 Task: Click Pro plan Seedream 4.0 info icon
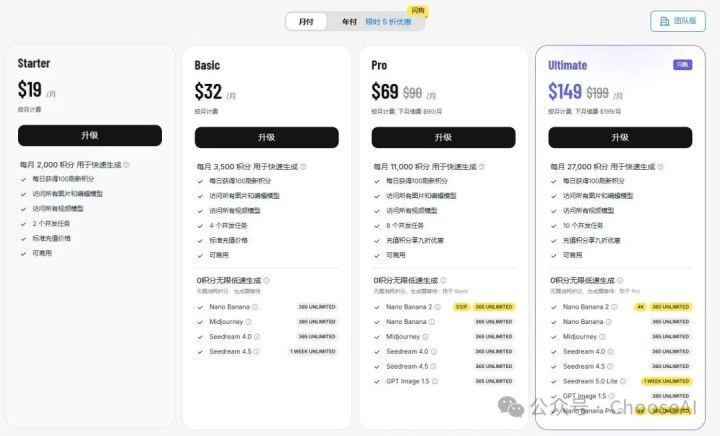click(x=434, y=352)
